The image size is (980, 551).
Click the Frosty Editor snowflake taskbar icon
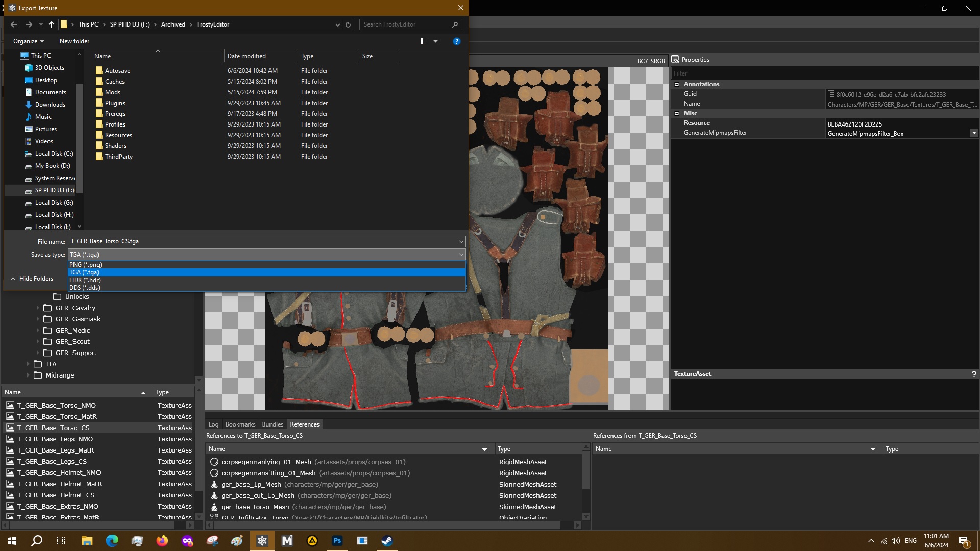(262, 541)
